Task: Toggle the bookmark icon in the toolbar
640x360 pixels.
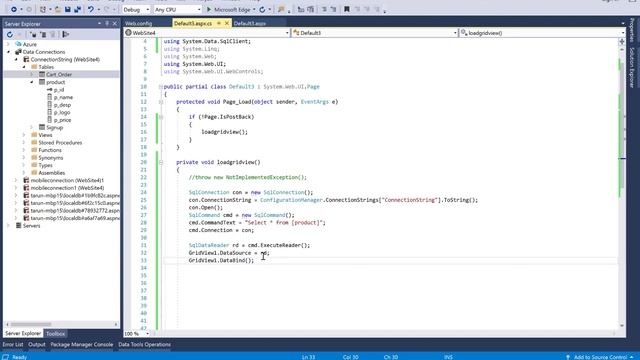Action: click(x=347, y=9)
